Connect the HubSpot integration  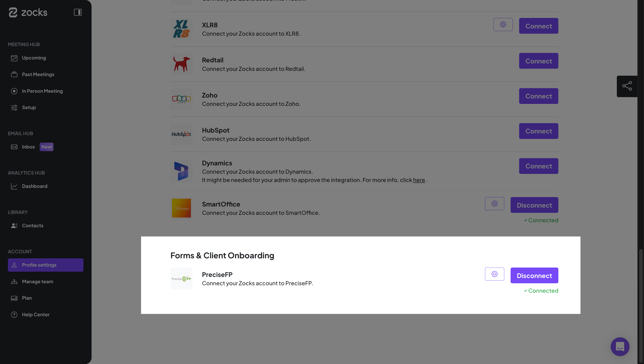click(x=538, y=131)
